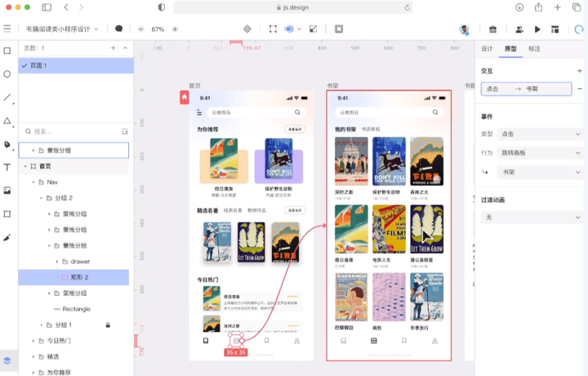Select the Image tool

pyautogui.click(x=7, y=190)
